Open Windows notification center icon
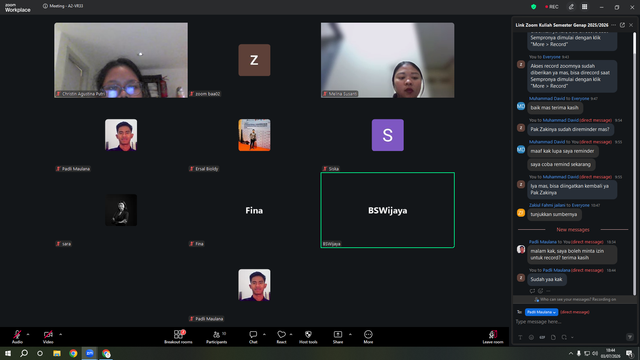 click(x=629, y=353)
